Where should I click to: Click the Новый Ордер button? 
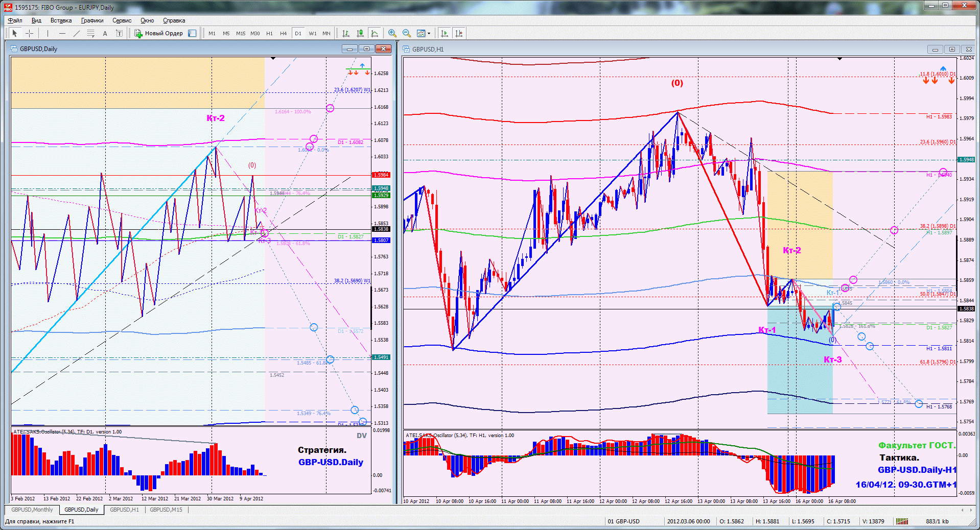[159, 33]
